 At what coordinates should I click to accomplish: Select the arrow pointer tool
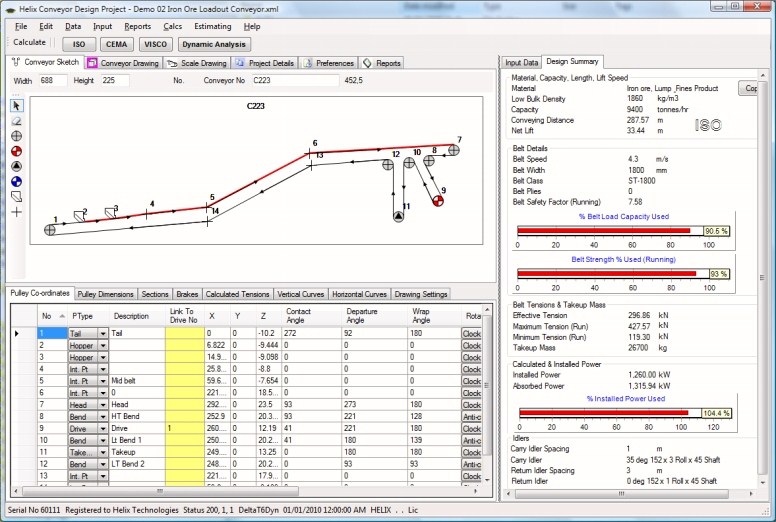[16, 105]
